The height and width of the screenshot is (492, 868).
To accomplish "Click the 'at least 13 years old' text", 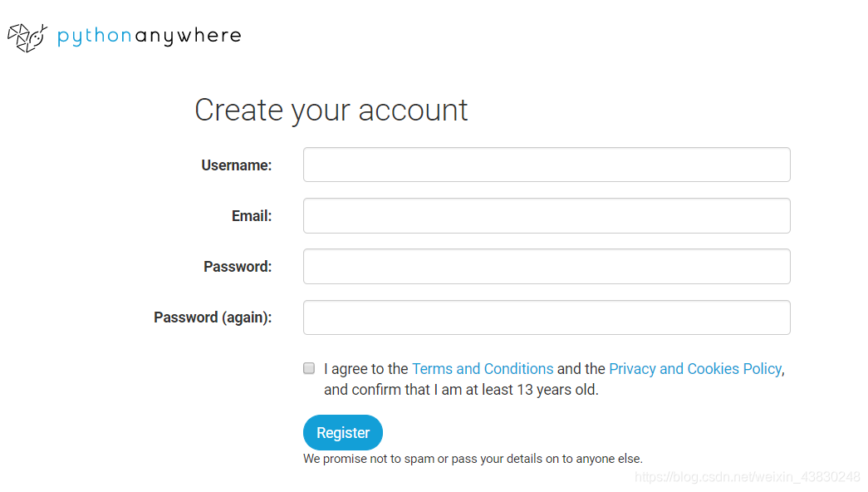I will [532, 390].
